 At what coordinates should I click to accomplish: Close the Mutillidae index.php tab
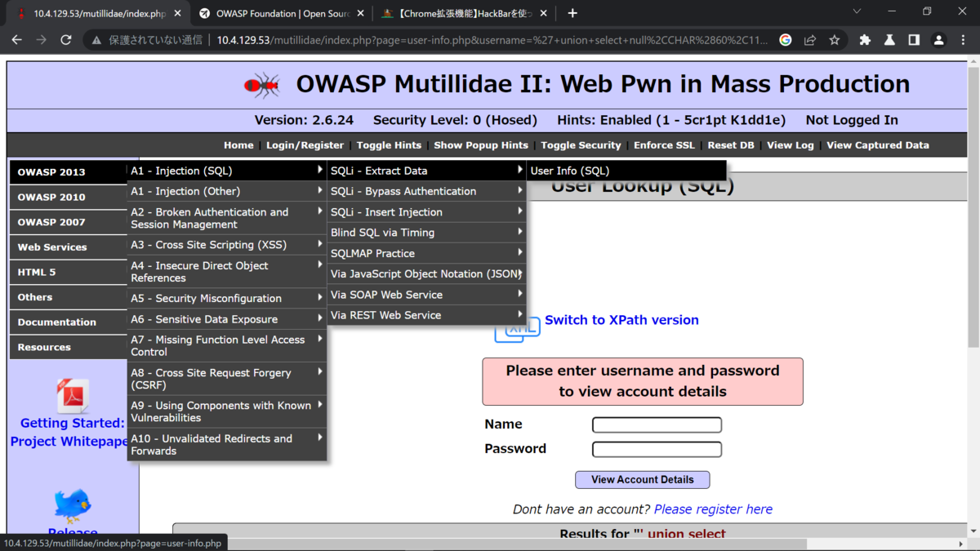tap(176, 13)
